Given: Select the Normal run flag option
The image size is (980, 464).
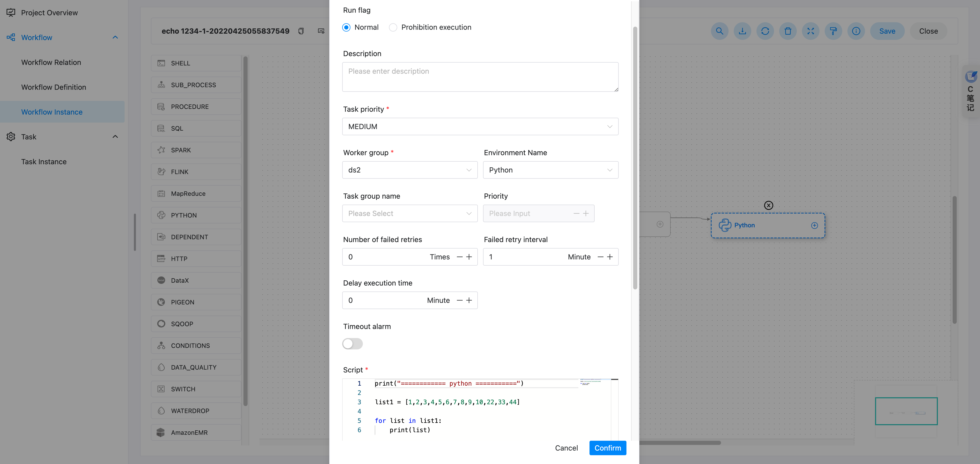Looking at the screenshot, I should pyautogui.click(x=346, y=27).
